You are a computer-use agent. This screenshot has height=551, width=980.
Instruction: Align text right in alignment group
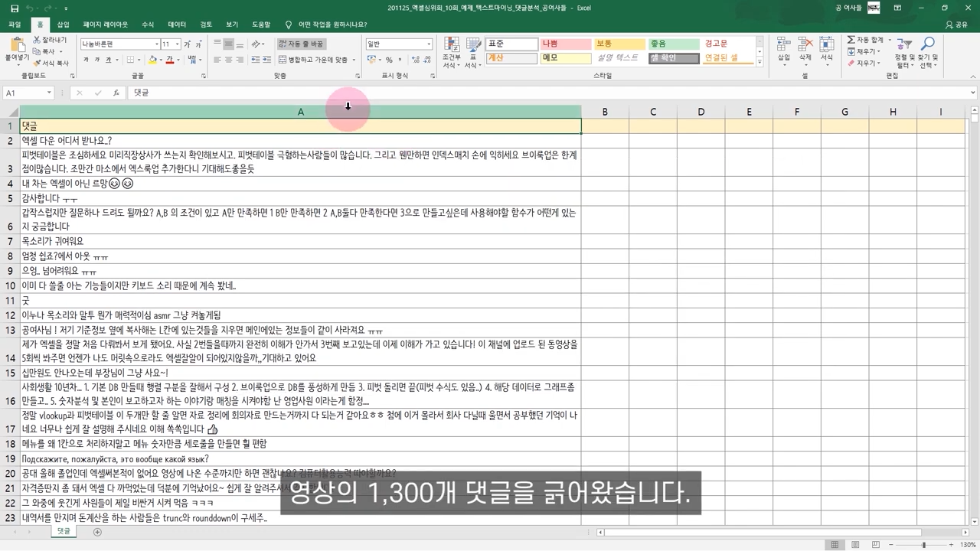click(x=239, y=60)
